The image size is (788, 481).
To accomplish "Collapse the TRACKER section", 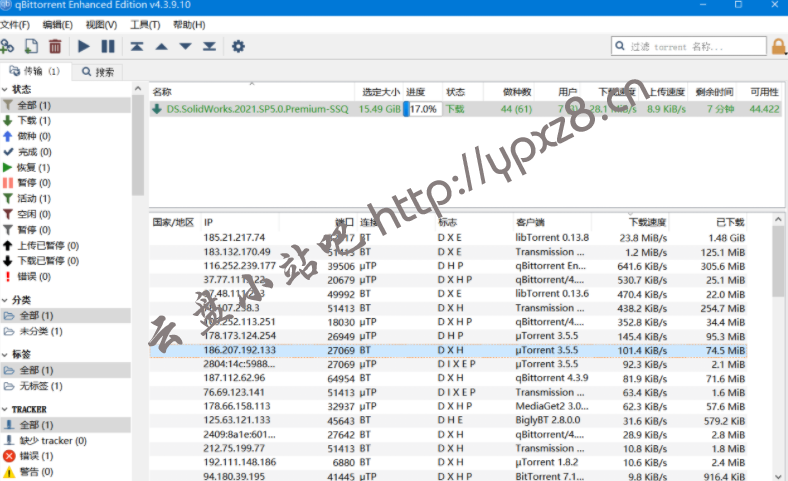I will (5, 409).
